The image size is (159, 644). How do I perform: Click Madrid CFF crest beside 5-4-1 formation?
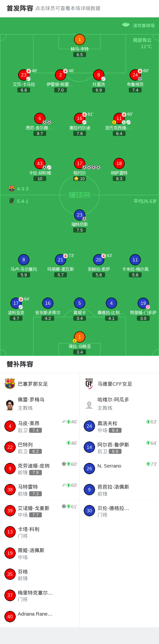point(12,201)
